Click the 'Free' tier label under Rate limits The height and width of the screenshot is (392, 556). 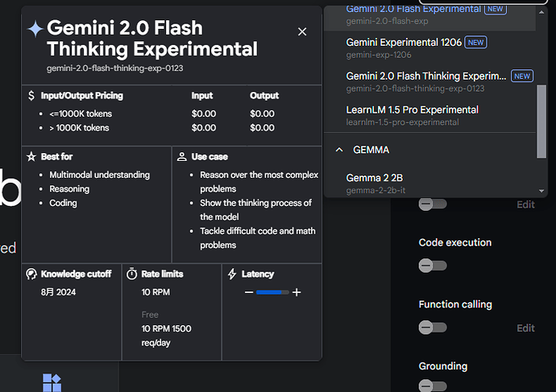point(150,315)
